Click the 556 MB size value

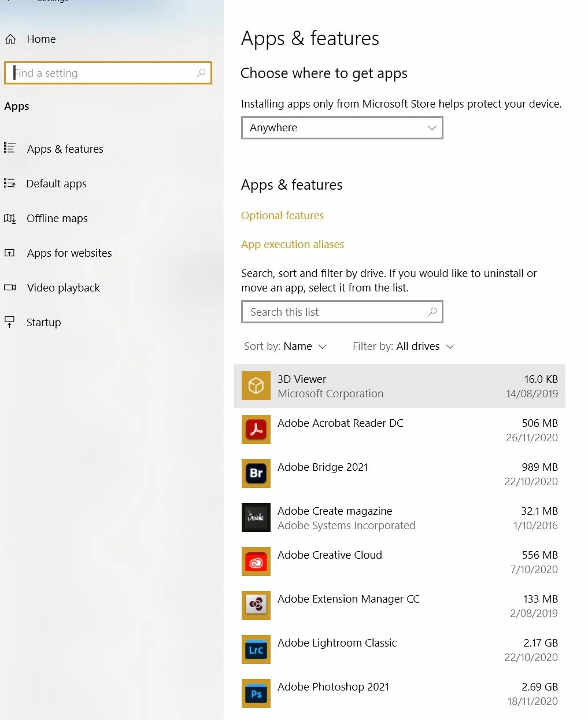(540, 555)
